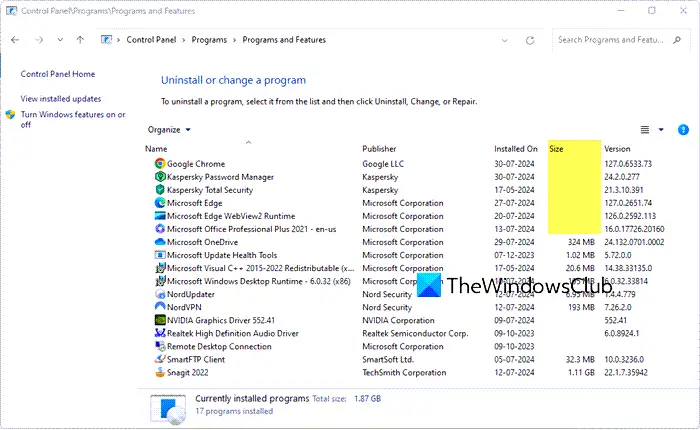Go up one folder level
The height and width of the screenshot is (430, 700).
(80, 40)
